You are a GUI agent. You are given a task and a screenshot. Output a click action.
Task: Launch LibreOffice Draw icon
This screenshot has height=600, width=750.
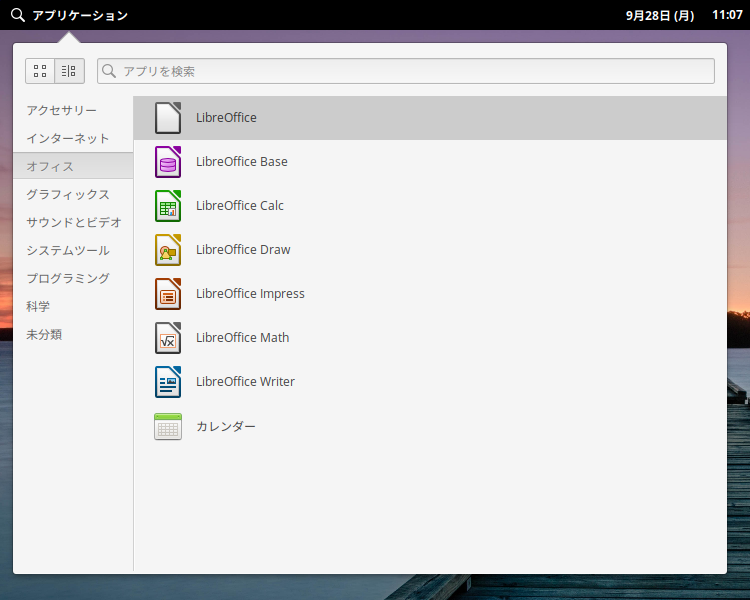168,250
